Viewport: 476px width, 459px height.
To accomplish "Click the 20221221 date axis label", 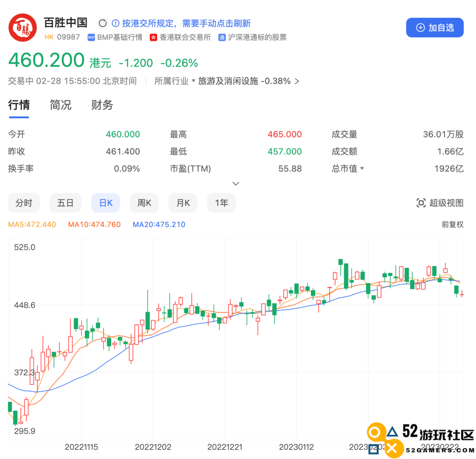I will tap(225, 447).
